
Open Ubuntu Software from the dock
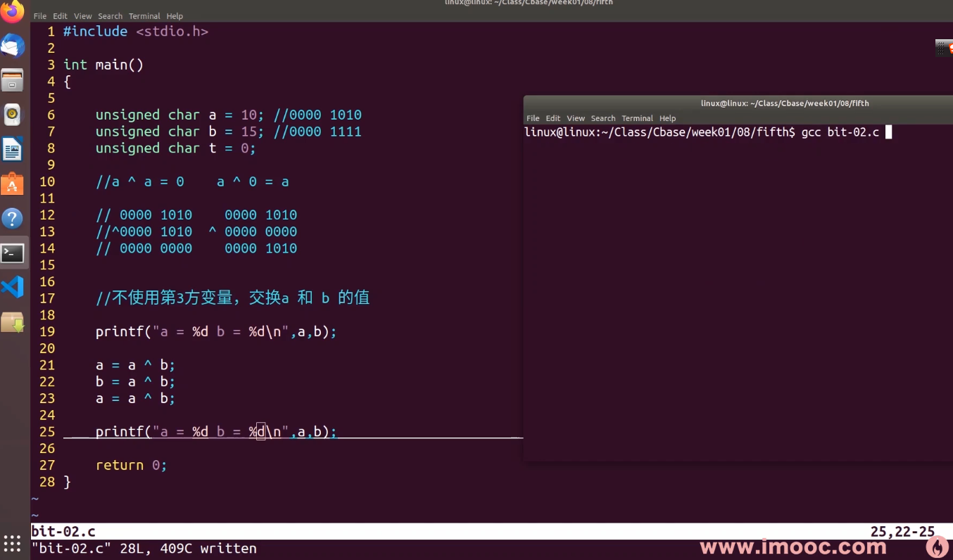(x=13, y=184)
